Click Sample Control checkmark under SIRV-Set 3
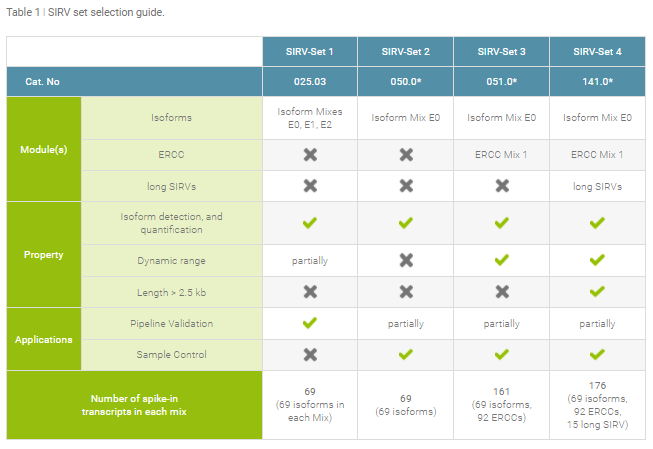The width and height of the screenshot is (653, 449). tap(502, 354)
